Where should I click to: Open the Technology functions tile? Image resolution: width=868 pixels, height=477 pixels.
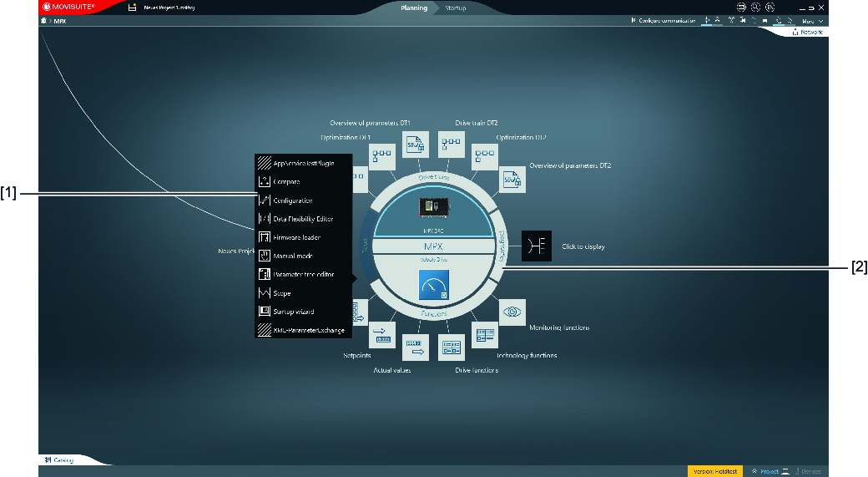(x=486, y=336)
